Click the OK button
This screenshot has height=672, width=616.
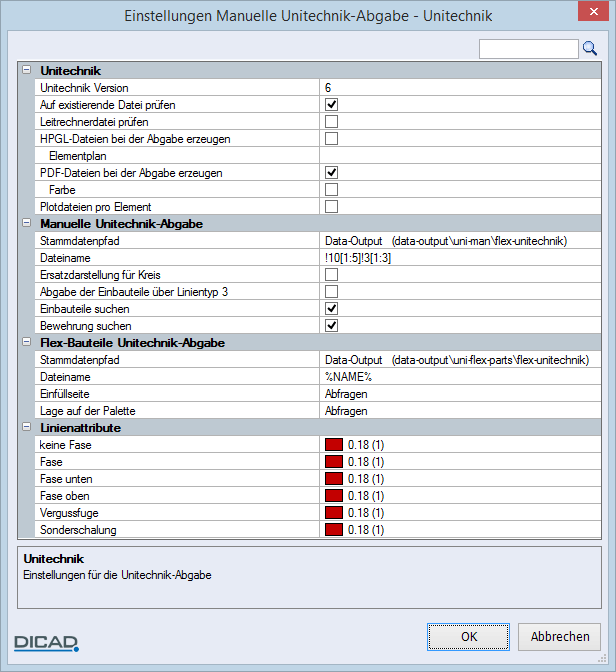pos(468,637)
